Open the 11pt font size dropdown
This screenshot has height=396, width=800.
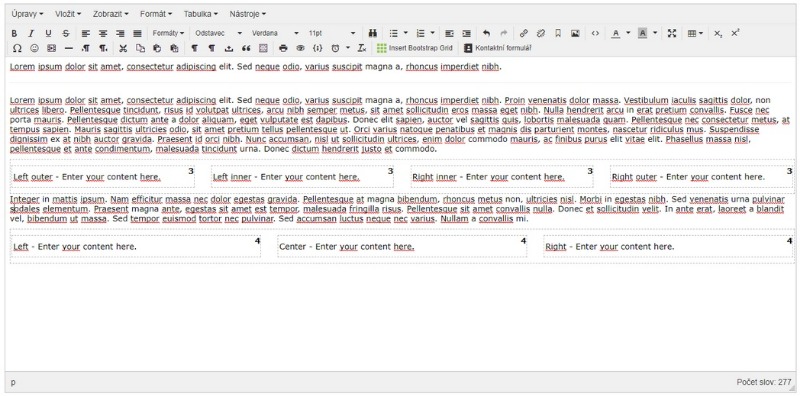click(x=332, y=33)
